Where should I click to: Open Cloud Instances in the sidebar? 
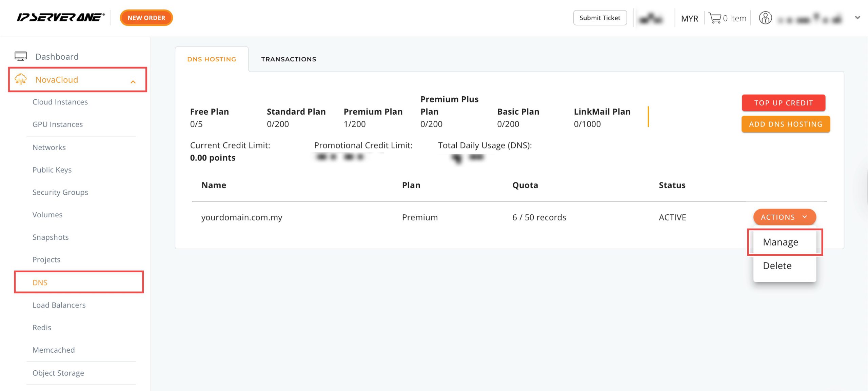point(60,102)
